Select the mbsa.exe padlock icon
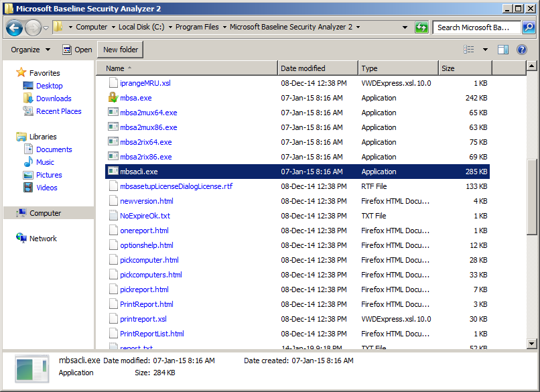This screenshot has height=392, width=540. pos(113,98)
